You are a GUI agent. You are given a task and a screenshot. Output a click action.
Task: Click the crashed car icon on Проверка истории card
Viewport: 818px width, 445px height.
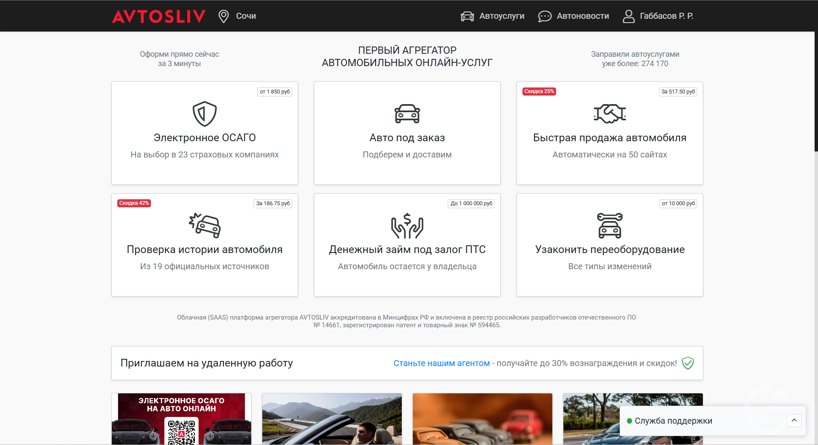click(x=204, y=225)
